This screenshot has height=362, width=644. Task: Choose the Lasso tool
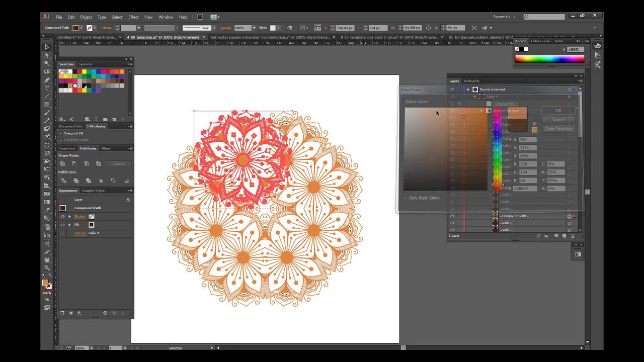(x=47, y=71)
